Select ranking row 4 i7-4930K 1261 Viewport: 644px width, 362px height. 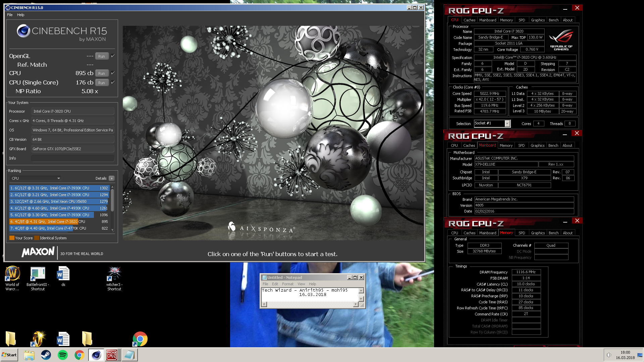pyautogui.click(x=59, y=208)
